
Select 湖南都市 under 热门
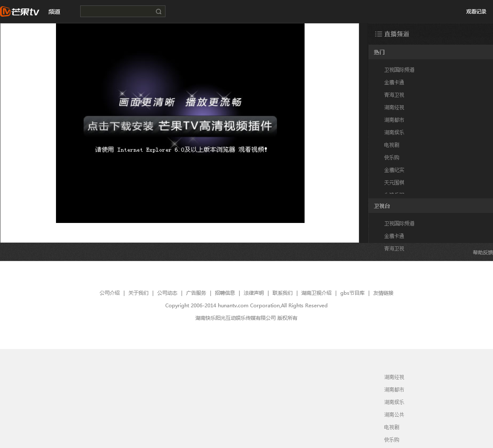pos(394,120)
